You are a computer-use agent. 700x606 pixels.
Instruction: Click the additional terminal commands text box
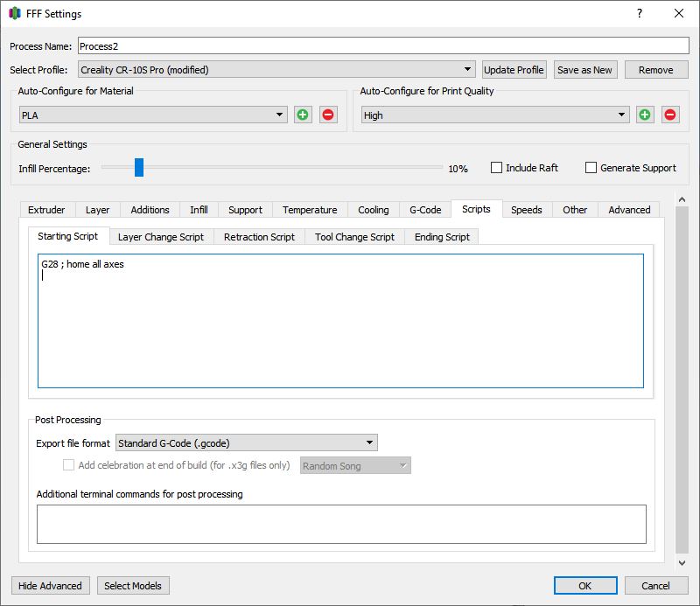(x=341, y=524)
